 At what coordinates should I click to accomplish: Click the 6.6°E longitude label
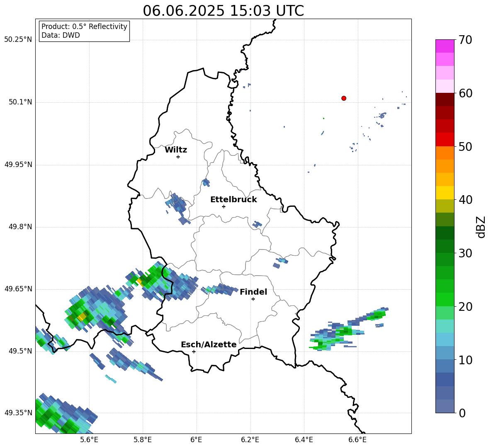[x=357, y=440]
